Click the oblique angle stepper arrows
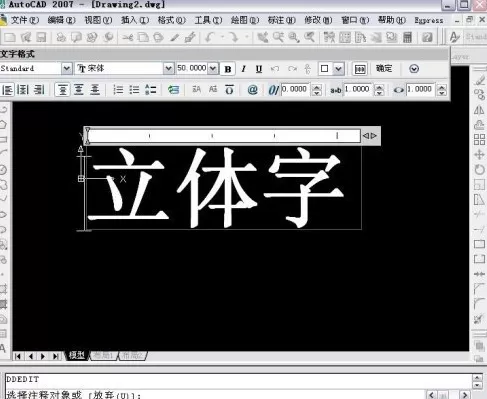487x399 pixels. pyautogui.click(x=317, y=90)
